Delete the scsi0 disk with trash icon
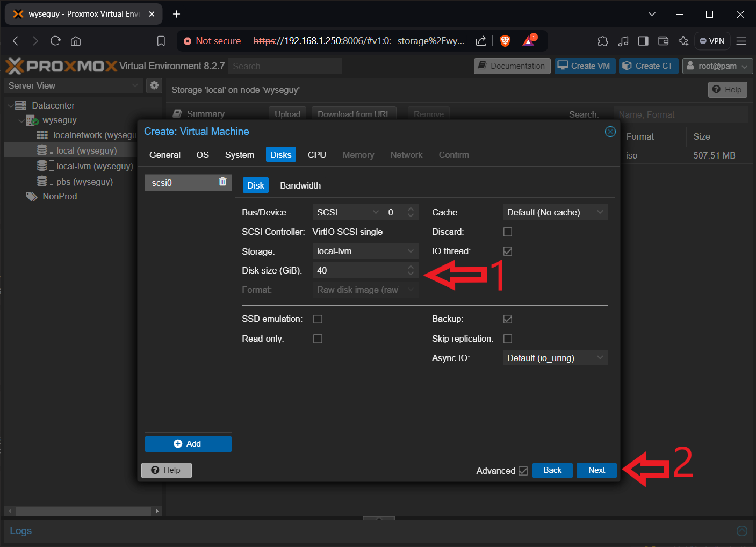 pyautogui.click(x=222, y=182)
